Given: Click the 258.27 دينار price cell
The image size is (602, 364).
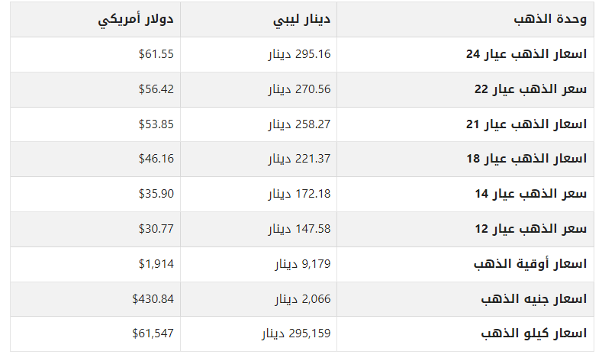Looking at the screenshot, I should (299, 124).
